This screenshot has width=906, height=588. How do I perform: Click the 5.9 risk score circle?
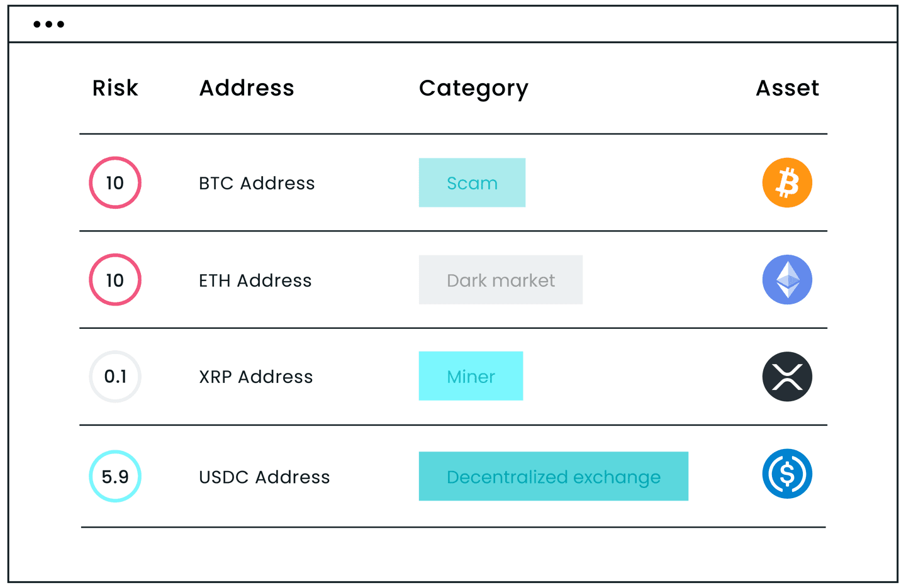click(x=115, y=476)
